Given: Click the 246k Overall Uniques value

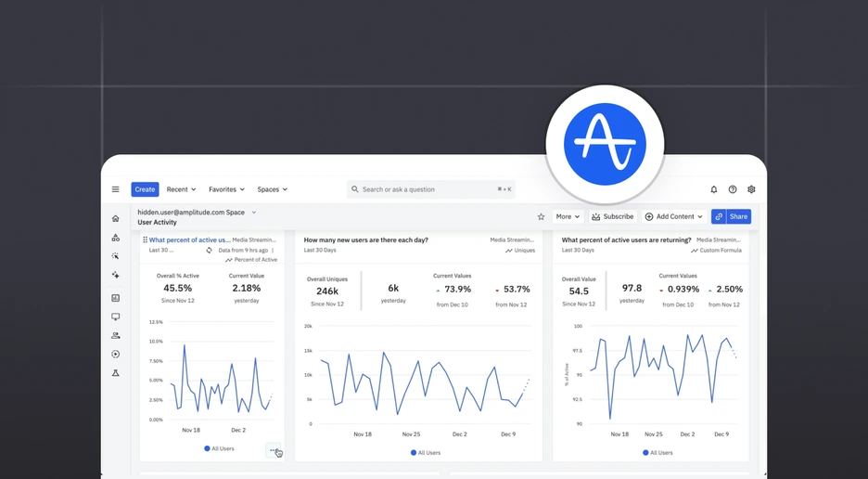Looking at the screenshot, I should [327, 291].
